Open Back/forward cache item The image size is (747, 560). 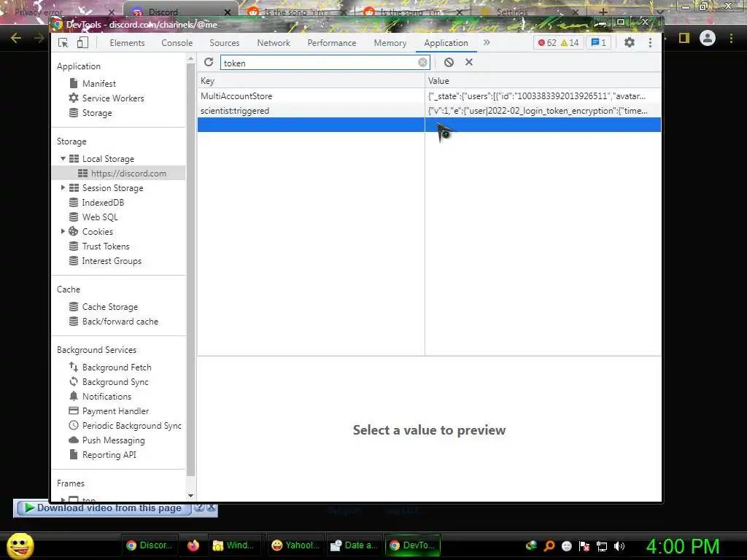tap(120, 322)
